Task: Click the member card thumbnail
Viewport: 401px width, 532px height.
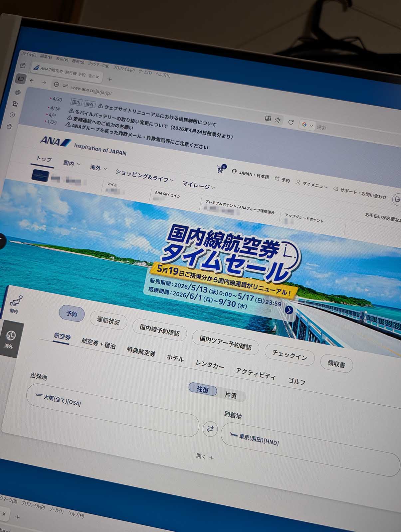Action: pos(40,176)
